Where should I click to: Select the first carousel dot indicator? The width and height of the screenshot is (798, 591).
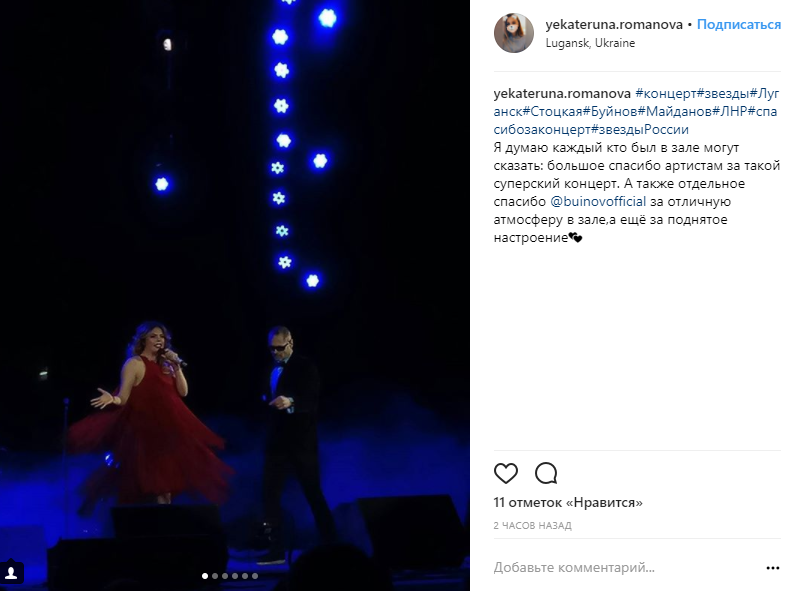coord(205,576)
